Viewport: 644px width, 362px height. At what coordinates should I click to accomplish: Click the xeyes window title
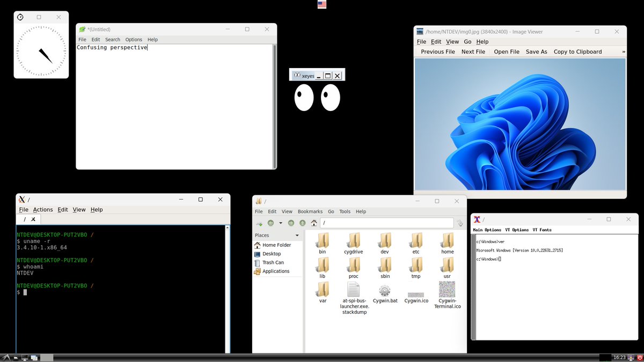[x=308, y=76]
